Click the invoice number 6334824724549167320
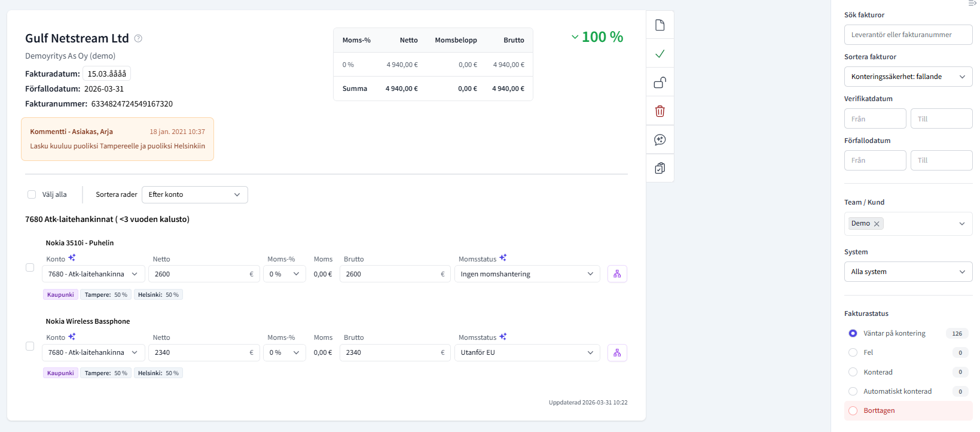980x432 pixels. coord(132,104)
